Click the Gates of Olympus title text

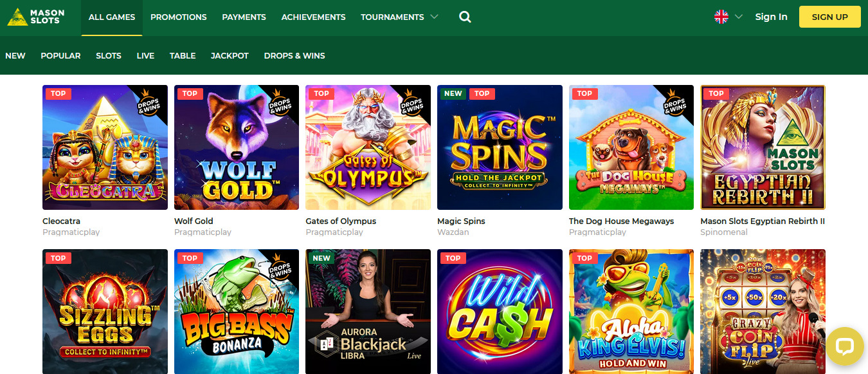[341, 221]
